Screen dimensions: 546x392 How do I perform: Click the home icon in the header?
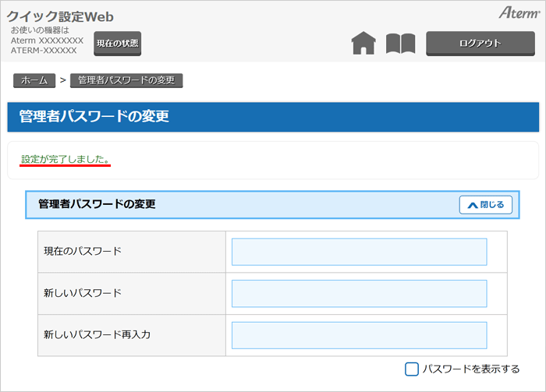point(363,44)
